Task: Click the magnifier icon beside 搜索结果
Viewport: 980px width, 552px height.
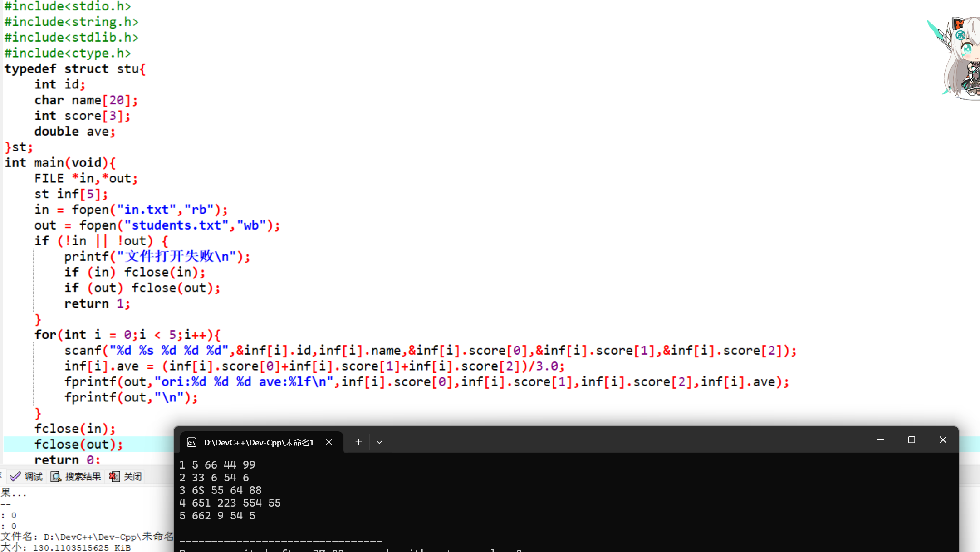Action: (x=55, y=476)
